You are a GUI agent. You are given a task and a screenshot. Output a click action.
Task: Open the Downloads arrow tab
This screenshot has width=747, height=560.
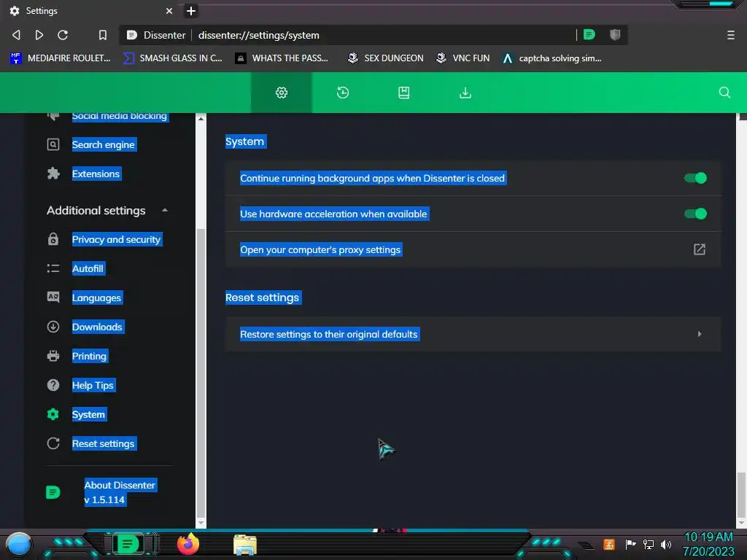pyautogui.click(x=465, y=93)
